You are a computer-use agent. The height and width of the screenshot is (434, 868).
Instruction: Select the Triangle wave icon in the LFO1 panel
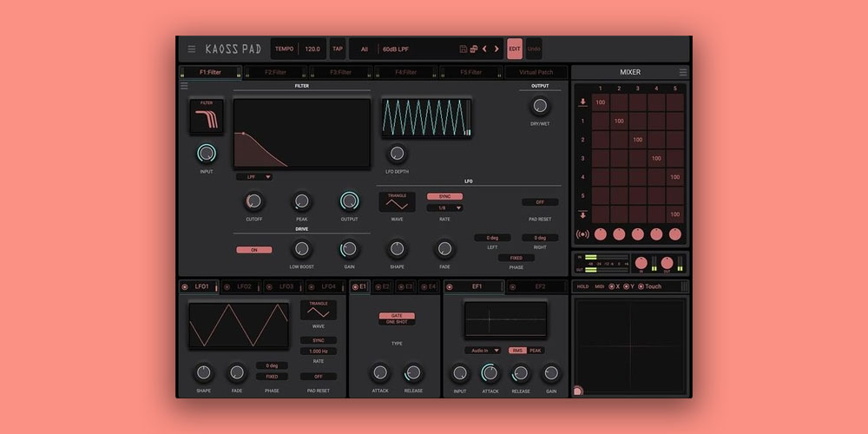point(319,310)
